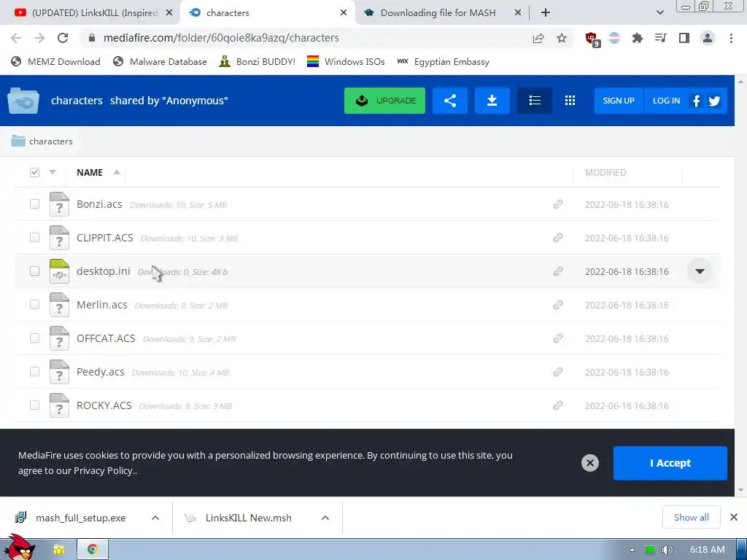Check the Peedy.acs checkbox
The image size is (747, 560).
tap(34, 371)
